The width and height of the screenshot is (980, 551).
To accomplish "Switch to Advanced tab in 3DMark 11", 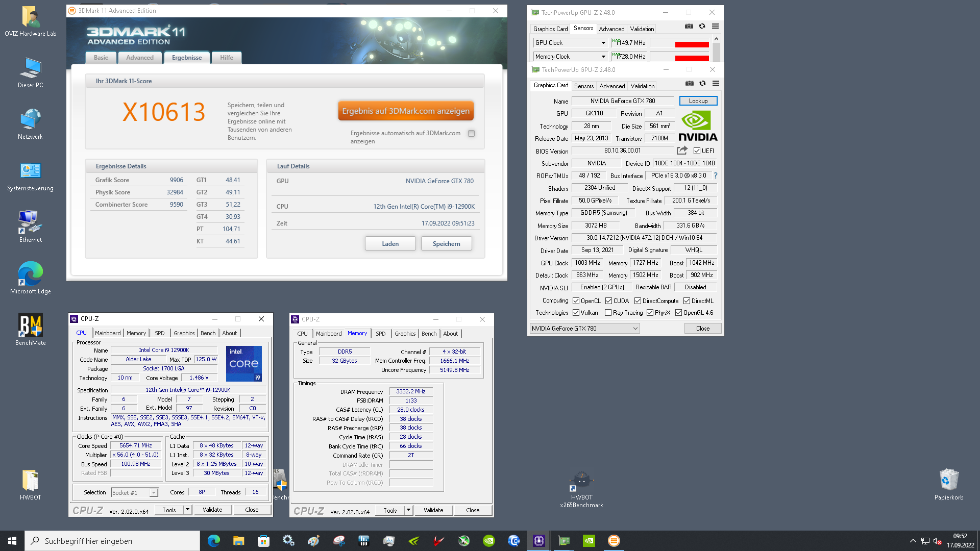I will click(140, 58).
